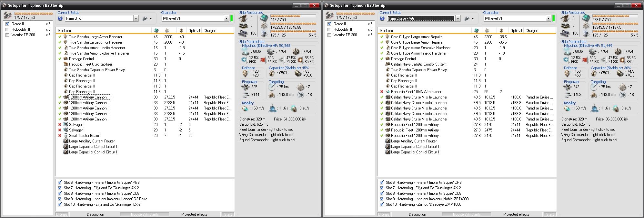Open Character dropdown in Farm O_o window
This screenshot has height=218, width=644.
click(x=226, y=18)
